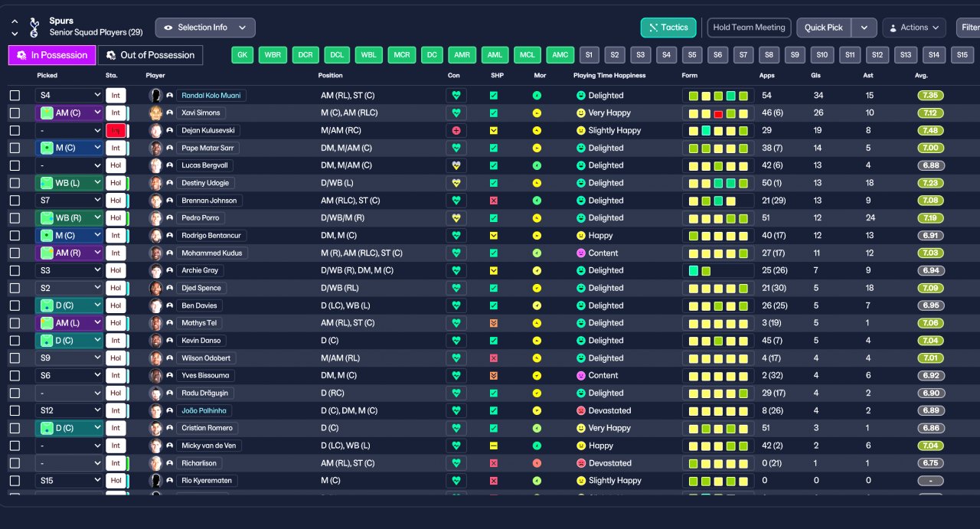Click Rio Kyerematen's green morale icon
Screen dimensions: 980x529
(x=537, y=481)
